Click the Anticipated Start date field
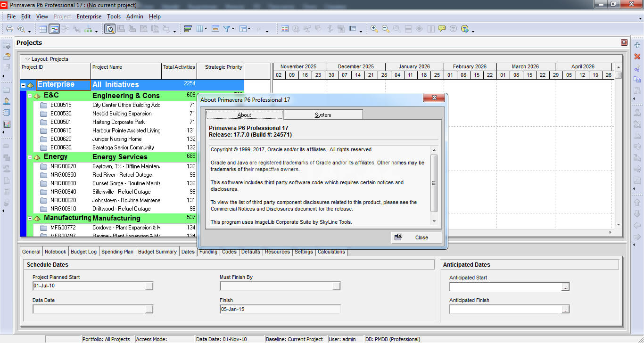644x343 pixels. point(505,286)
